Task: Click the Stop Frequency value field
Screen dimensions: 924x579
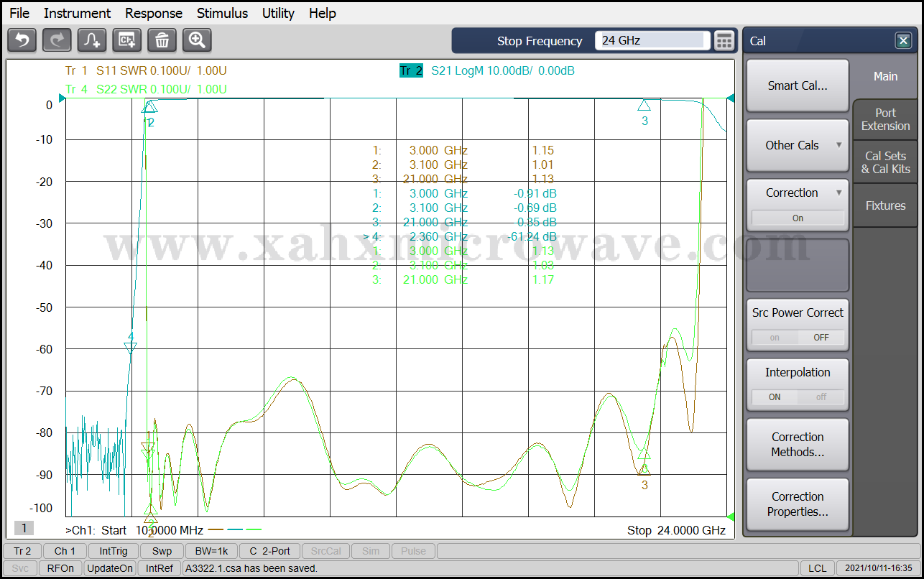Action: 652,41
